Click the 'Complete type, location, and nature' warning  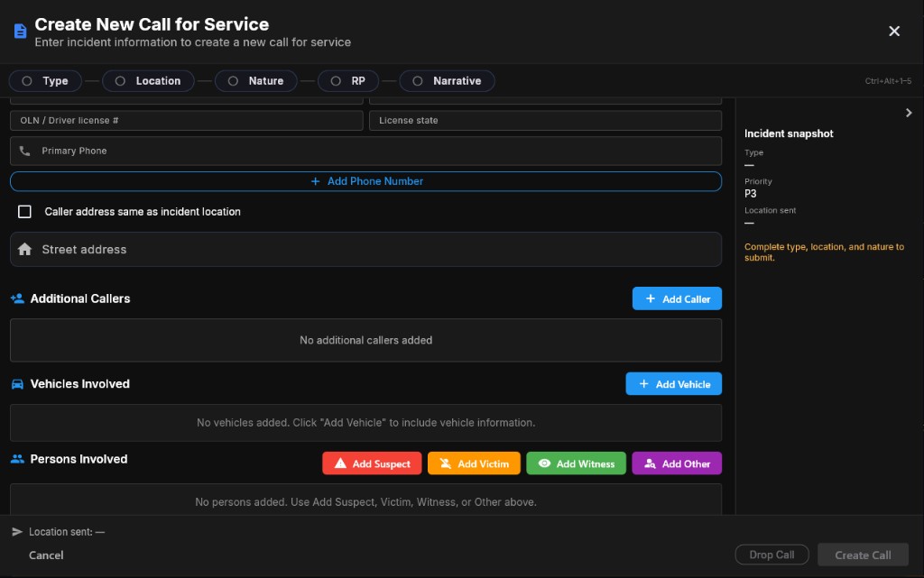tap(824, 252)
